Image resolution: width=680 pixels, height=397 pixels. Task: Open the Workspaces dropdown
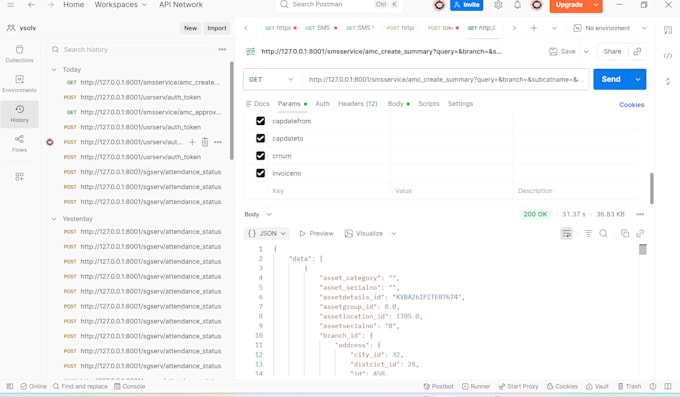click(x=120, y=5)
